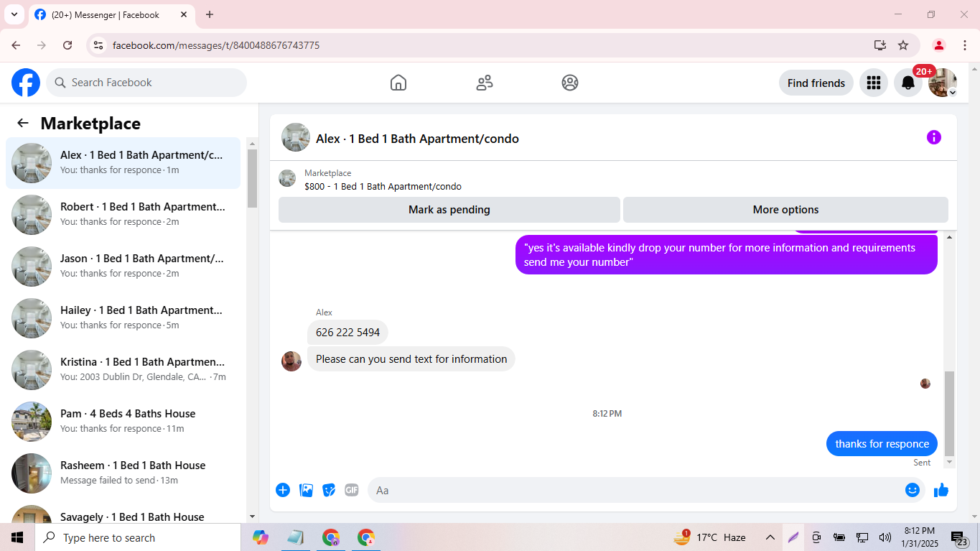Click the seen-by avatar indicator
Viewport: 980px width, 551px height.
925,384
